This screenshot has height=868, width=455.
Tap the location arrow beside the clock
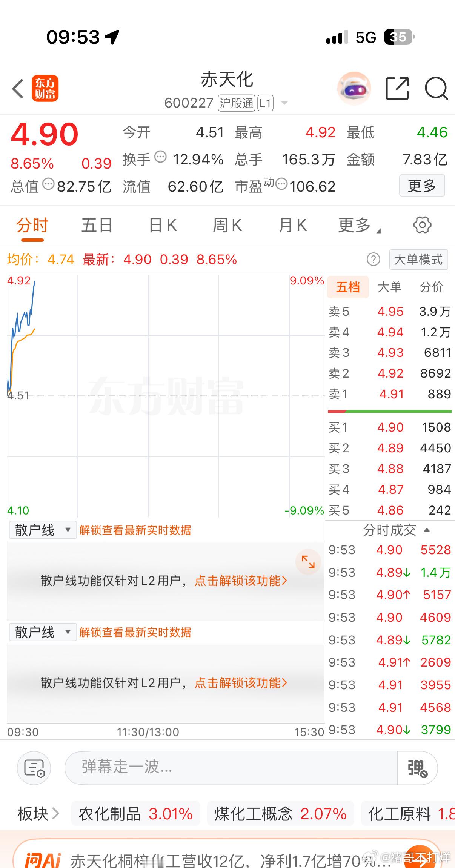(x=112, y=37)
